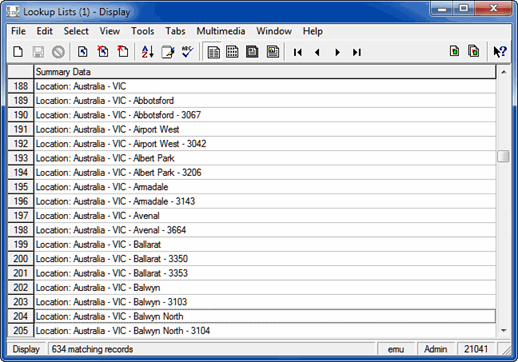Click the scrollbar down arrow

point(503,330)
